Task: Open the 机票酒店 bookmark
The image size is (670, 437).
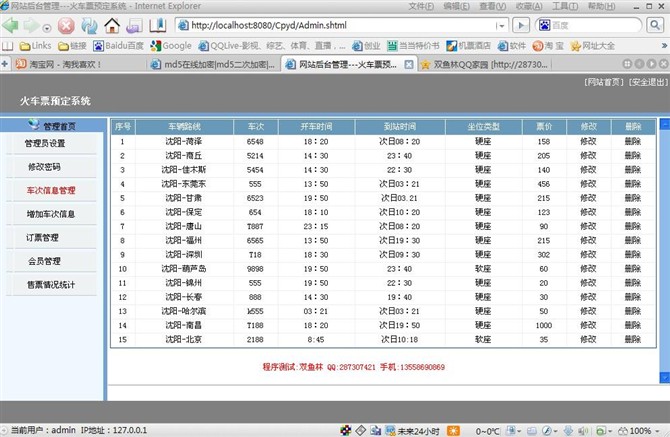Action: tap(468, 46)
